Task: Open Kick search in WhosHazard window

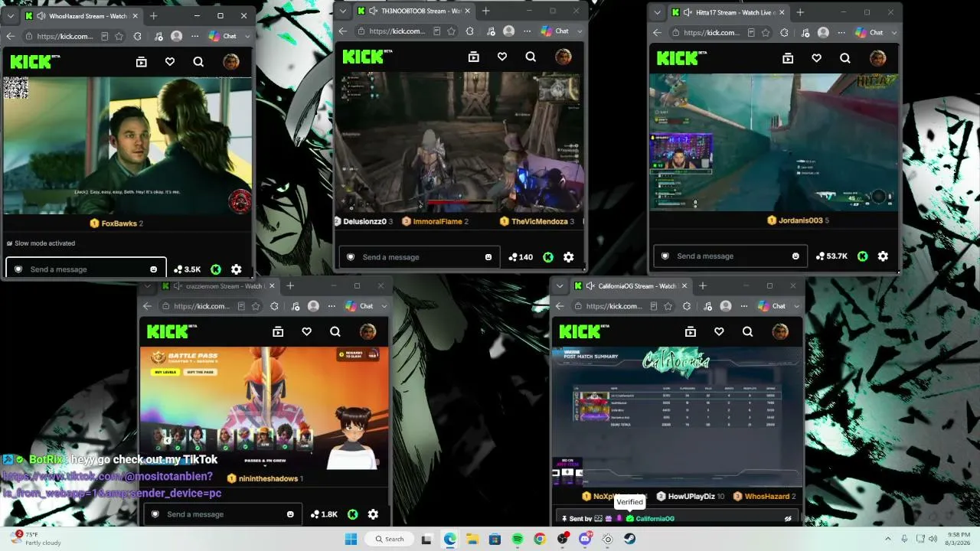Action: [198, 62]
